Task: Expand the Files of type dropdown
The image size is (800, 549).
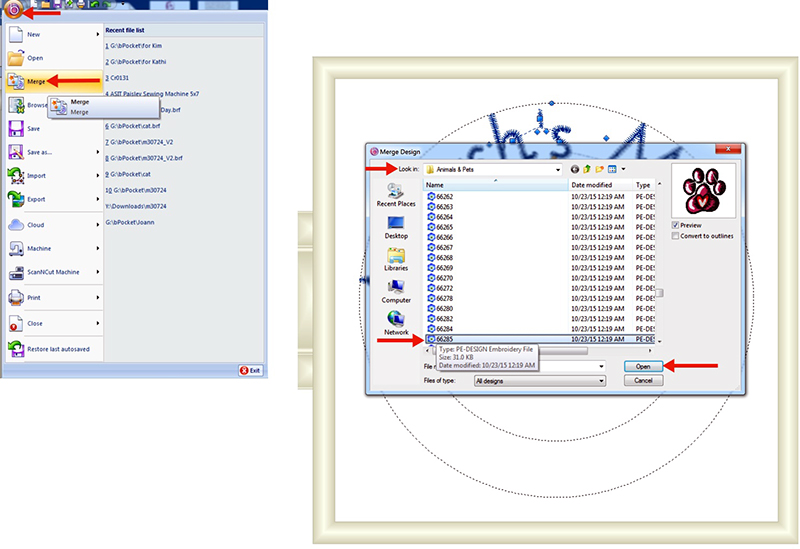Action: [601, 381]
